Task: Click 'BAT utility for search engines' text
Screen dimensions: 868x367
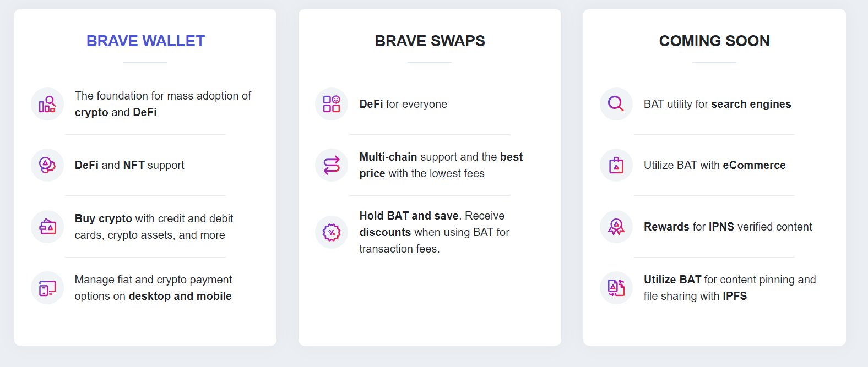Action: click(x=717, y=104)
